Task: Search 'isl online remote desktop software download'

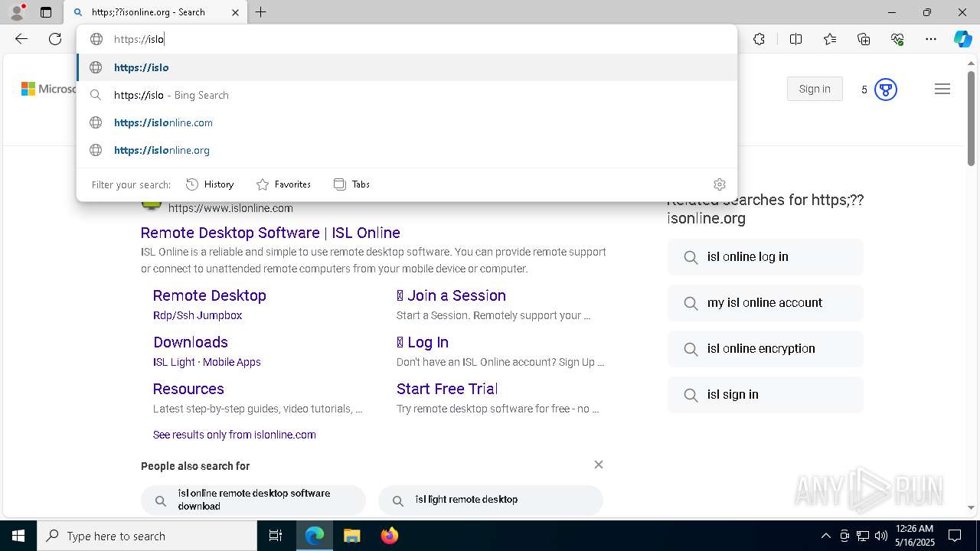Action: click(253, 500)
